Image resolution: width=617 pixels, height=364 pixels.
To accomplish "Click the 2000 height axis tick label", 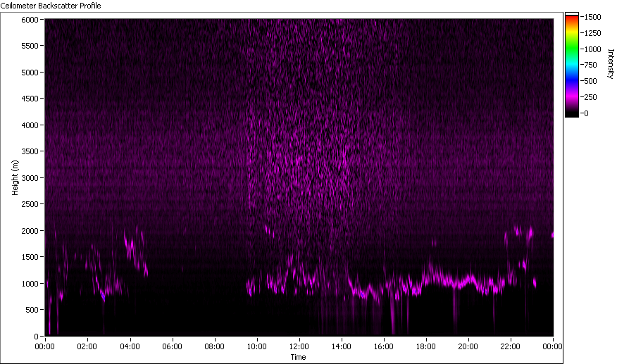I will (30, 231).
